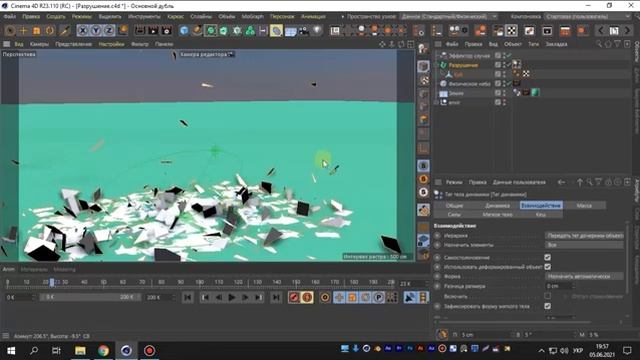Open the Иерархия dropdown

(x=584, y=236)
